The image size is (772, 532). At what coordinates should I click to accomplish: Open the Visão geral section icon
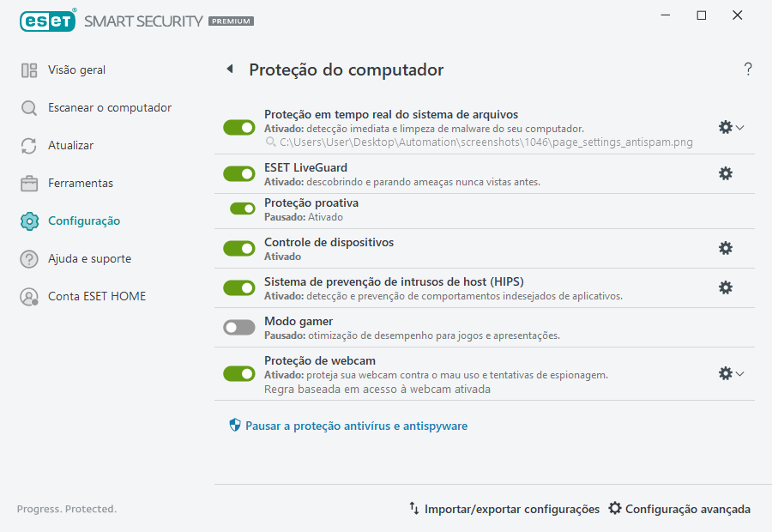(28, 70)
